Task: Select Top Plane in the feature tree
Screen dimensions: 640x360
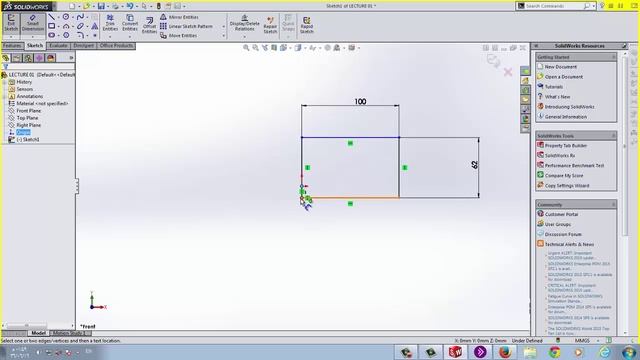Action: coord(27,118)
